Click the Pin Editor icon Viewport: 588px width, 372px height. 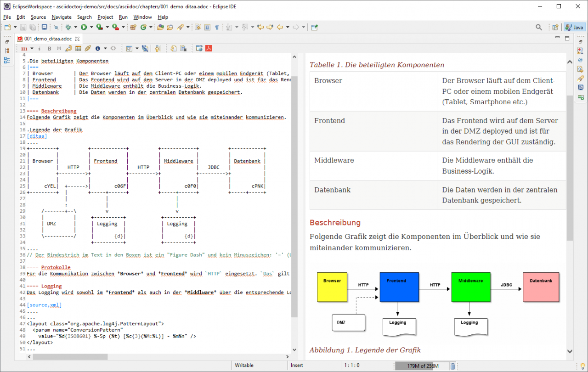tap(314, 27)
